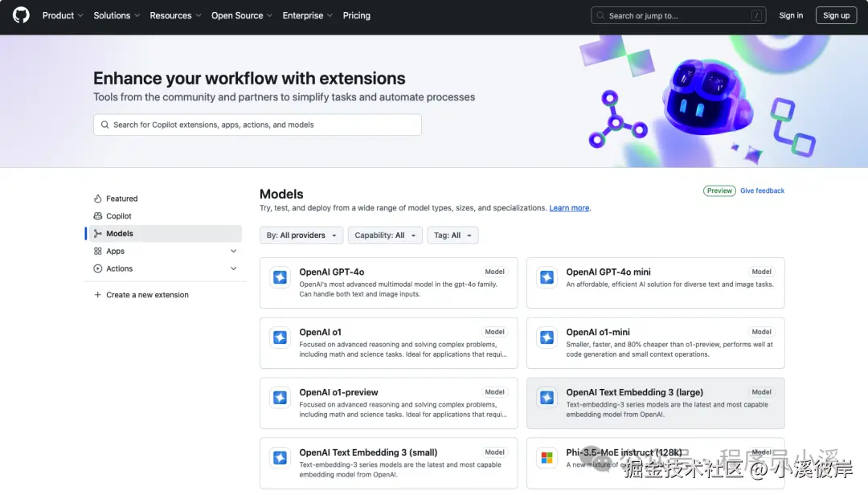The height and width of the screenshot is (495, 868).
Task: Open Phi-3.5-MoE instruct (128k) title
Action: [624, 452]
